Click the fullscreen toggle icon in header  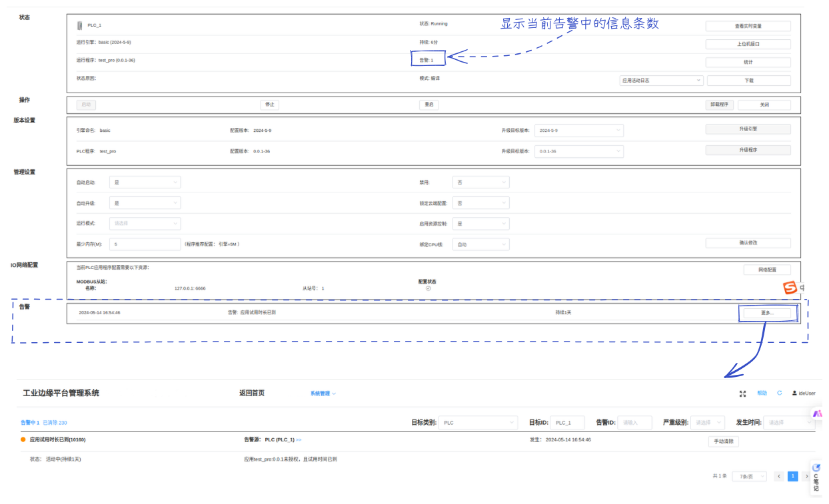click(742, 393)
